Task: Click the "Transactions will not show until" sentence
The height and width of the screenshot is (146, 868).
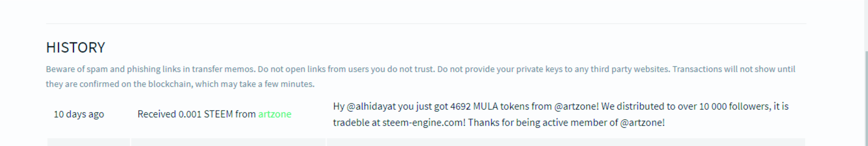Action: pyautogui.click(x=734, y=69)
